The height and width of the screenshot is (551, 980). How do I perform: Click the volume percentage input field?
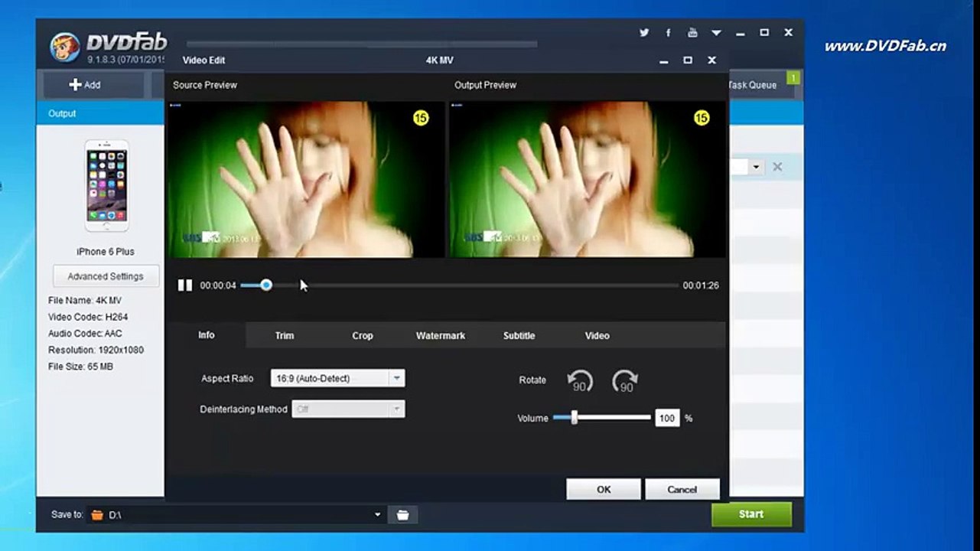[x=667, y=418]
